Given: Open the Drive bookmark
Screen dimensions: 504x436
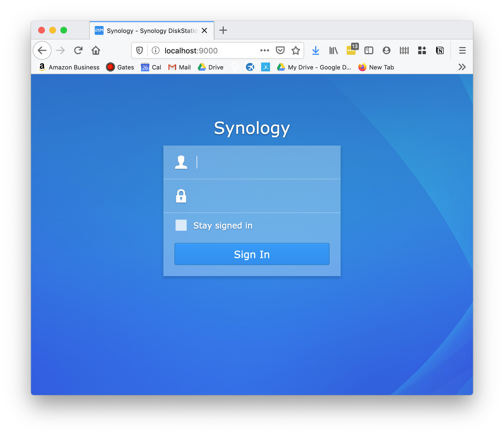Looking at the screenshot, I should pyautogui.click(x=210, y=67).
